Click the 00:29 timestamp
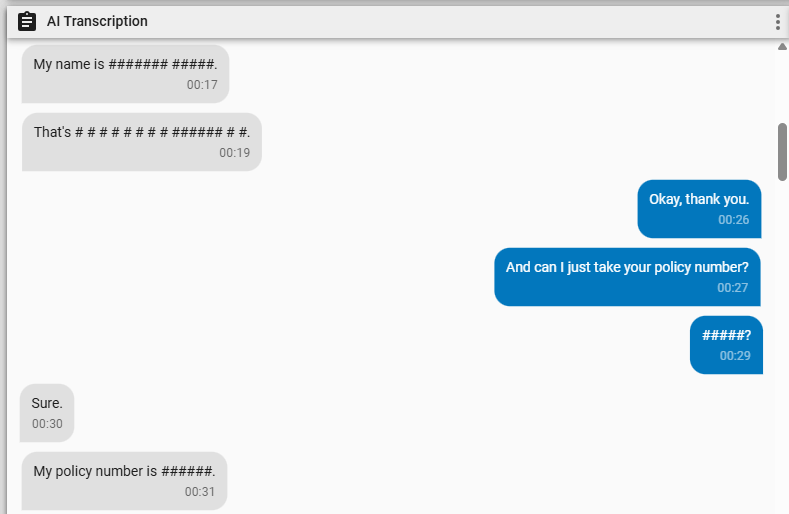789x514 pixels. (x=735, y=356)
